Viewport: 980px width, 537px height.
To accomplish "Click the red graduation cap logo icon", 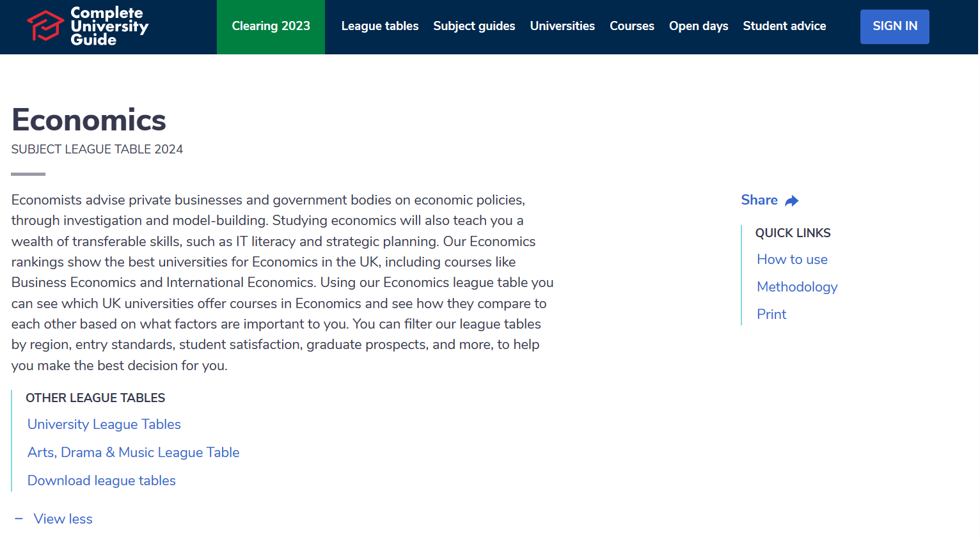I will (x=45, y=26).
